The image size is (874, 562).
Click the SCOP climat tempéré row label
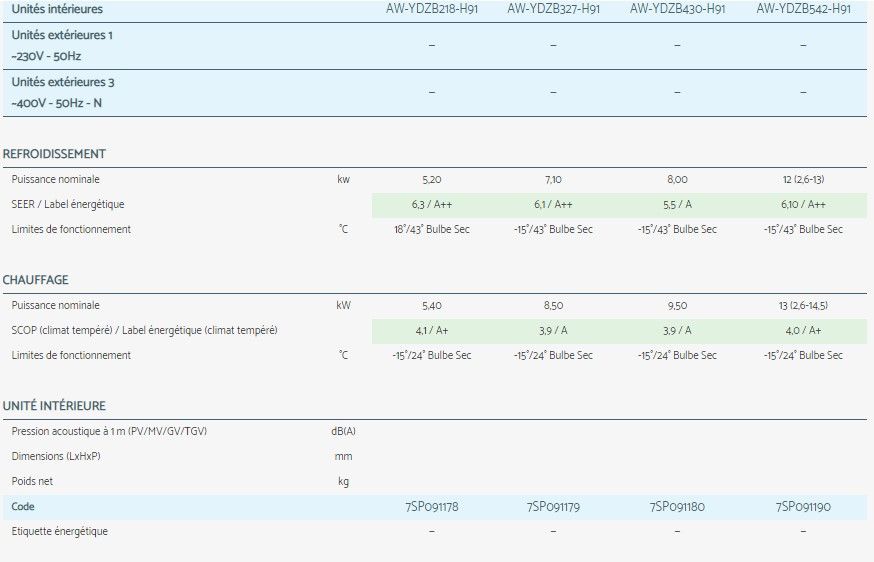coord(144,331)
